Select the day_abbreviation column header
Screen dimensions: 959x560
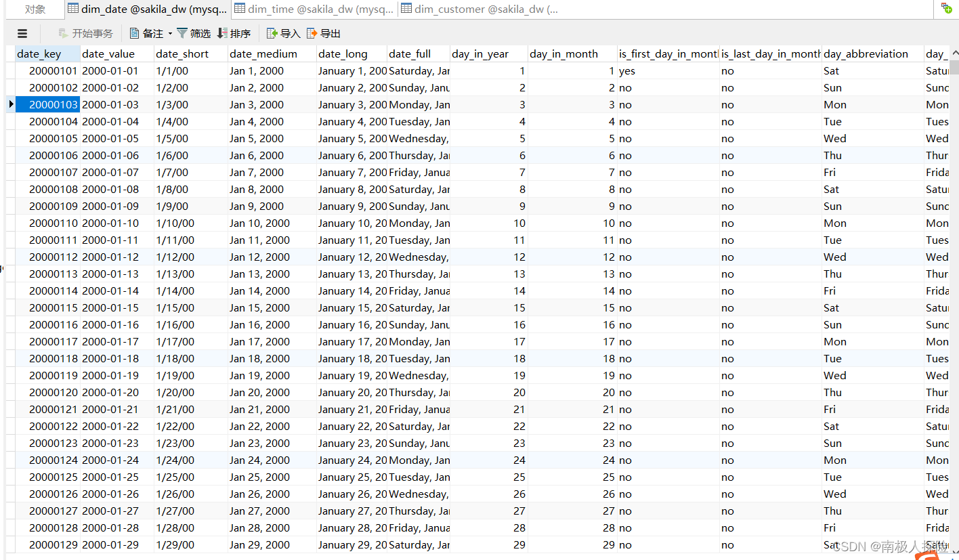873,53
